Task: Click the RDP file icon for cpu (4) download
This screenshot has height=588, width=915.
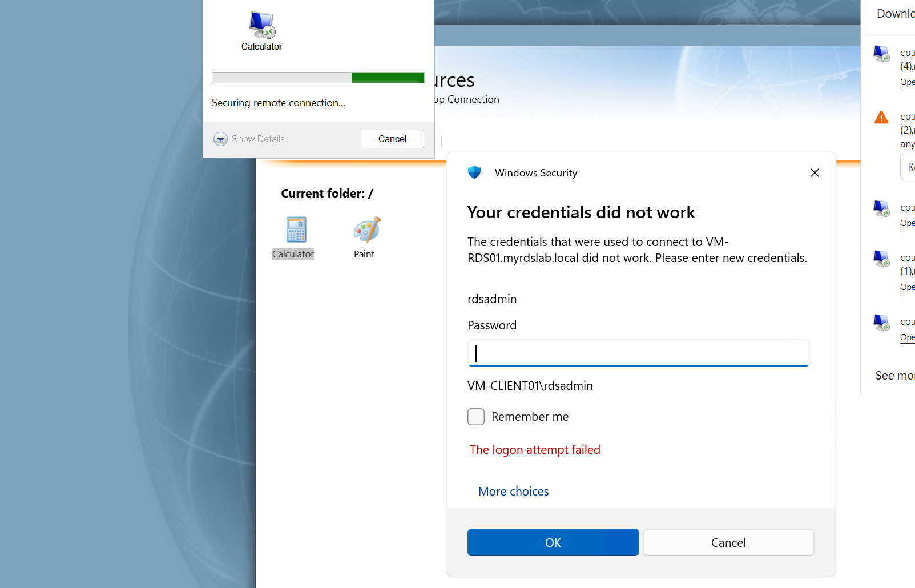Action: coord(881,54)
